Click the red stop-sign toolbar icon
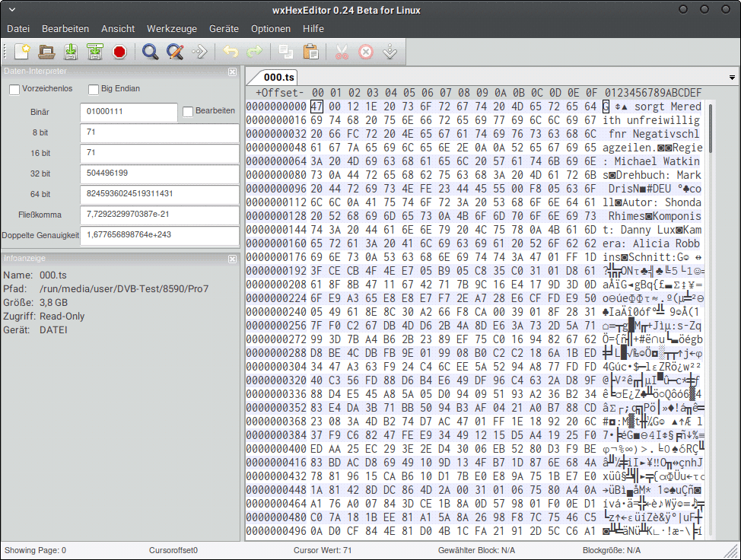The height and width of the screenshot is (560, 741). (x=119, y=52)
